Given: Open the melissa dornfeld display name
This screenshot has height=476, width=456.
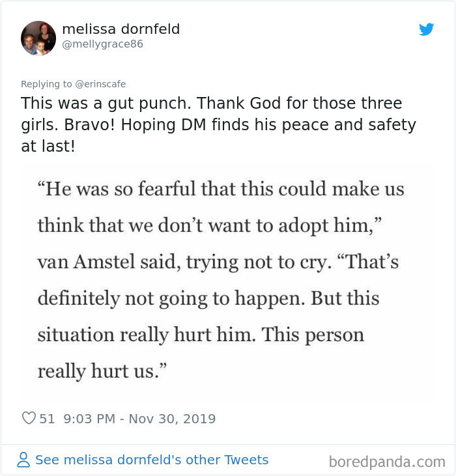Looking at the screenshot, I should [121, 29].
